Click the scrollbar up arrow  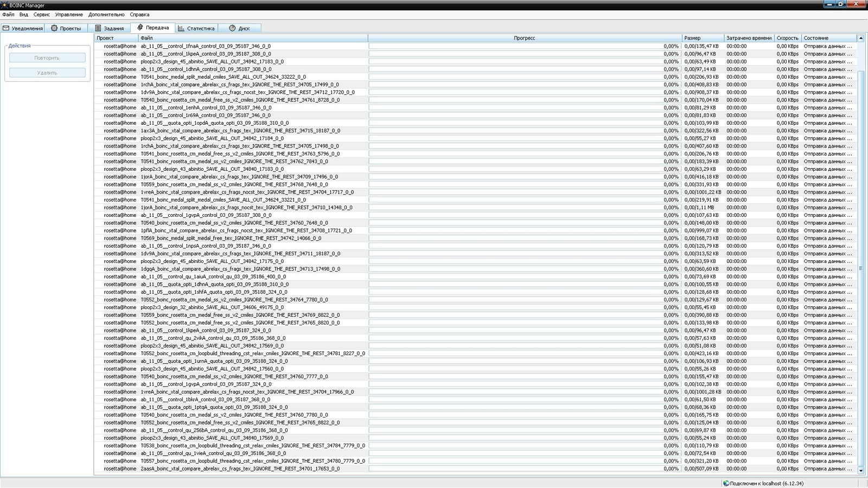(860, 38)
